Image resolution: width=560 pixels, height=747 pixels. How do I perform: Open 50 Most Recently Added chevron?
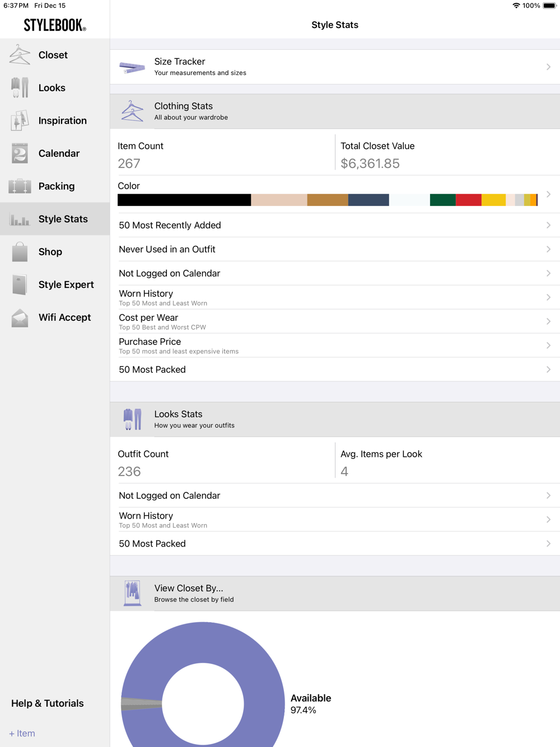pos(548,225)
